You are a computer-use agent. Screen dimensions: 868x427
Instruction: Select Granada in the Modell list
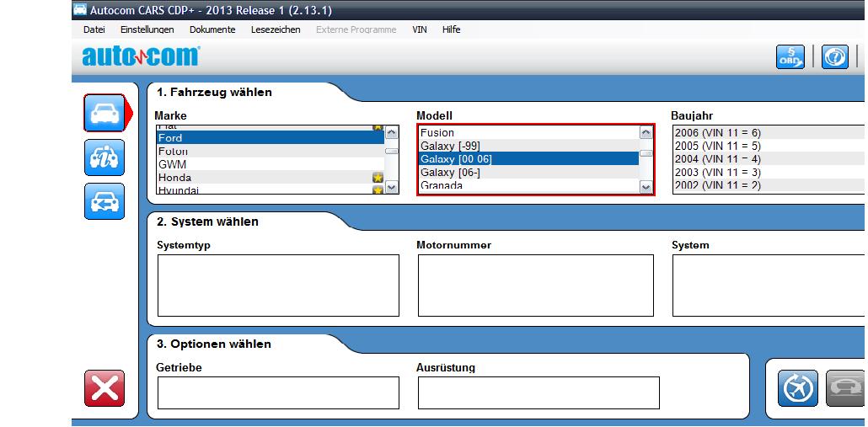(x=528, y=186)
